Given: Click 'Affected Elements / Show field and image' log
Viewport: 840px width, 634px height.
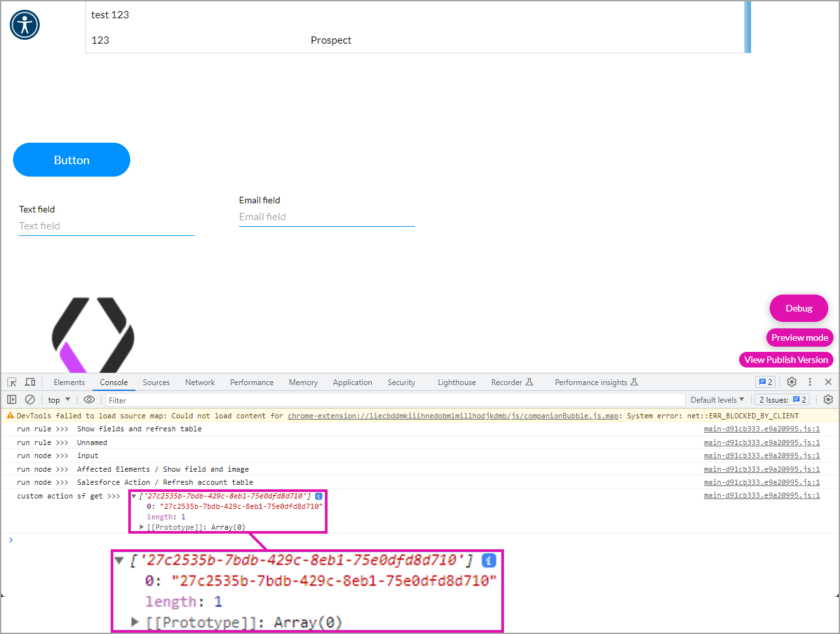Looking at the screenshot, I should point(163,469).
